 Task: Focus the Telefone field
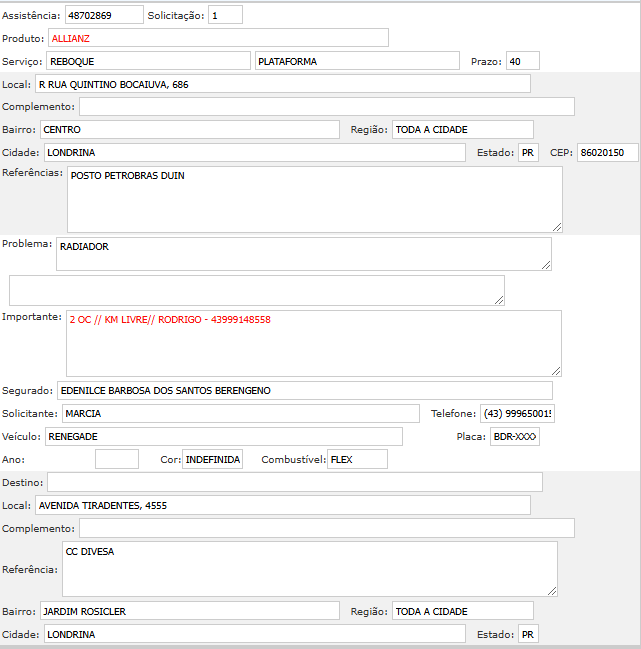[519, 413]
